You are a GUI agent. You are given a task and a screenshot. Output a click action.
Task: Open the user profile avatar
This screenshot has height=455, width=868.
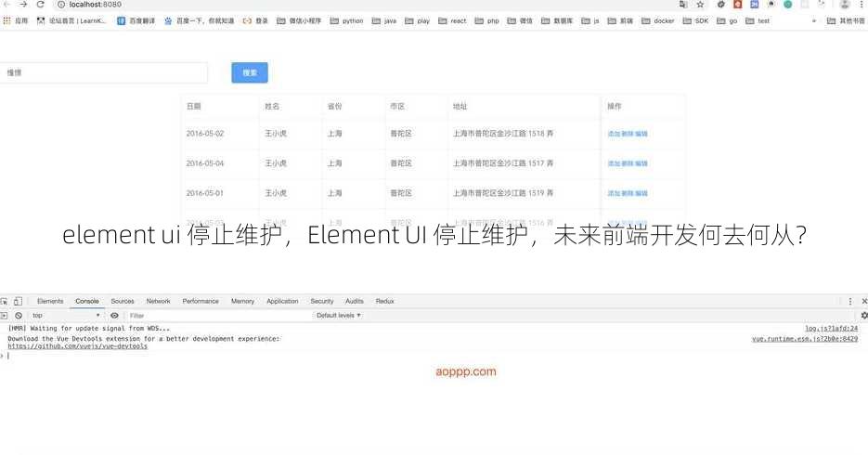point(845,5)
